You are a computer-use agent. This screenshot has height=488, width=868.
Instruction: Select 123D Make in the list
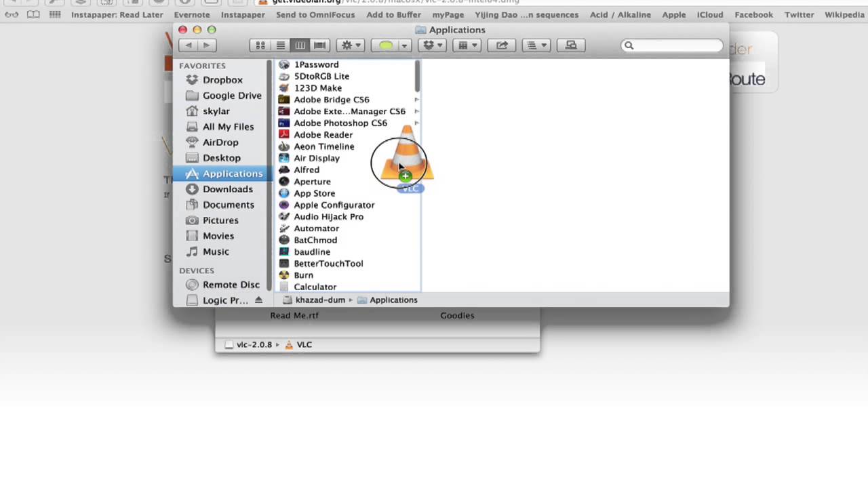[317, 88]
